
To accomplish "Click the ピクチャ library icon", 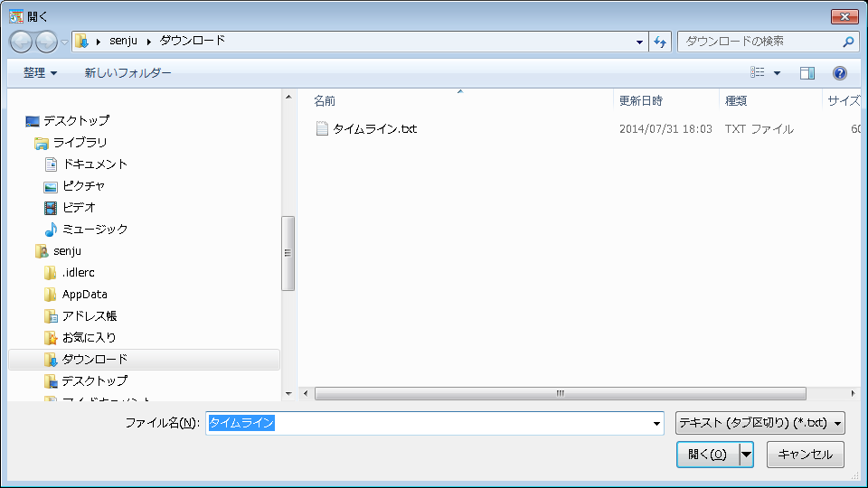I will (51, 186).
